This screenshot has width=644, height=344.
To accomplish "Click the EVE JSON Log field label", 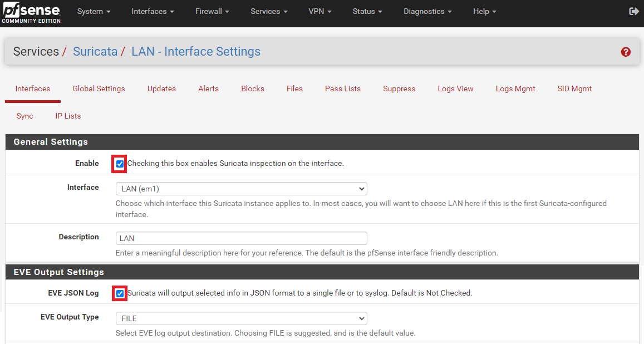I will click(x=73, y=293).
